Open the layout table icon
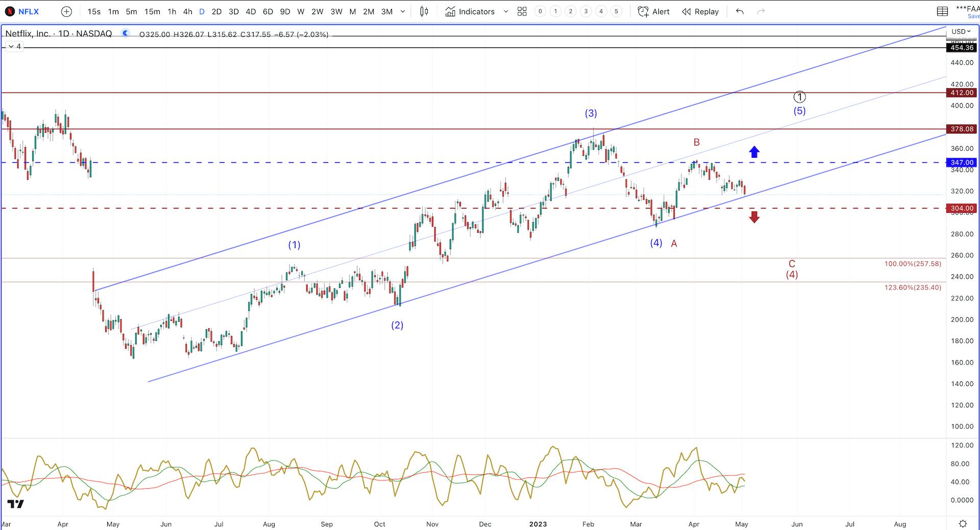The image size is (980, 530). pos(943,11)
